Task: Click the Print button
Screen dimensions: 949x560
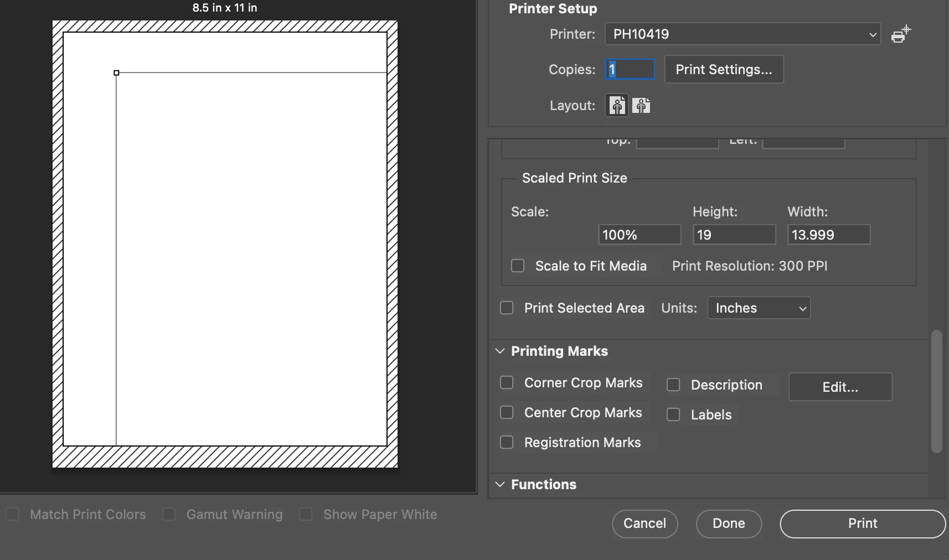Action: pyautogui.click(x=863, y=524)
